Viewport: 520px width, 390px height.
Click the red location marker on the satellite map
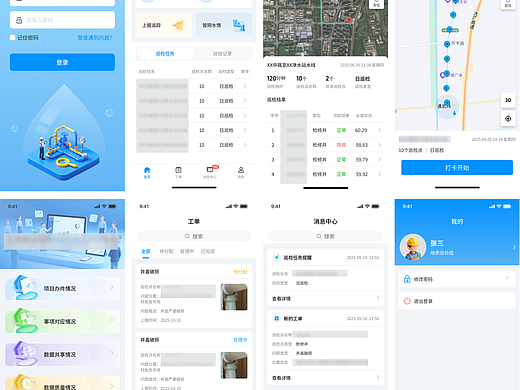click(x=349, y=19)
